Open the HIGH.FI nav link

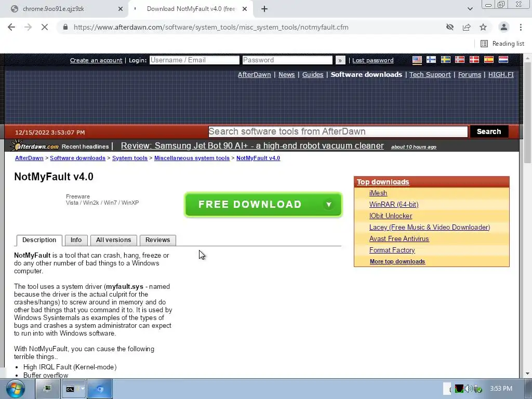click(501, 75)
